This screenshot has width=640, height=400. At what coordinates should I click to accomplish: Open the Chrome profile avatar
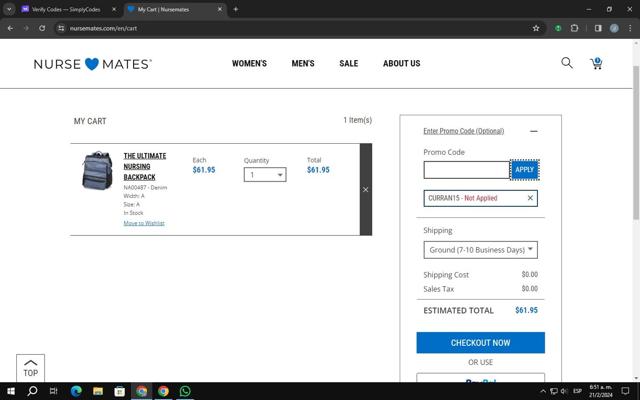(x=614, y=28)
